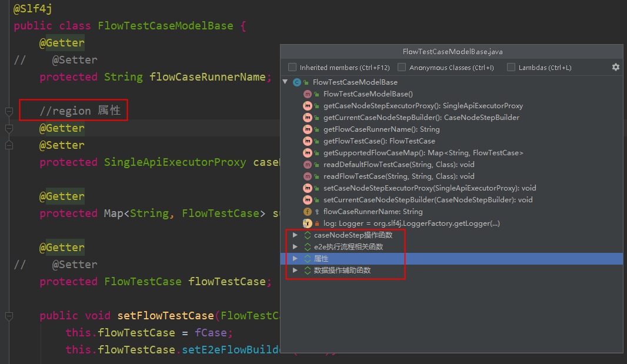Click the region icon of caseNodeStep操作函数
Image resolution: width=627 pixels, height=364 pixels.
tap(307, 235)
